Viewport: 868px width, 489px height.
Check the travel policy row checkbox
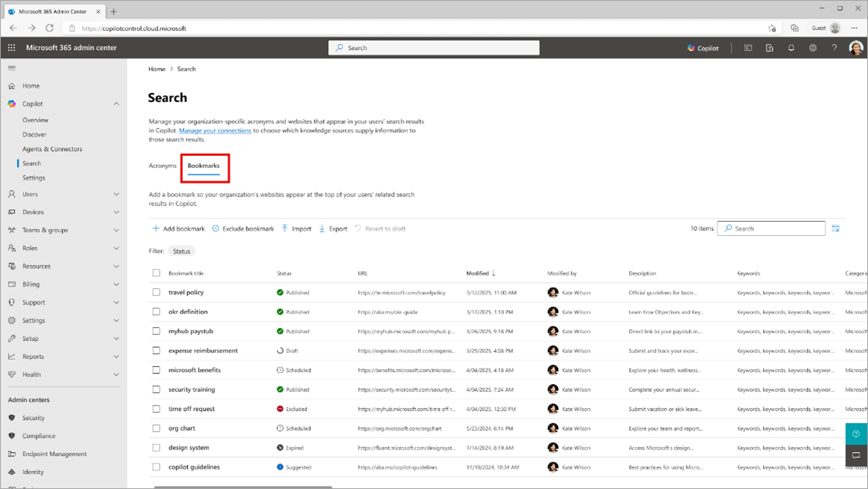pos(156,292)
